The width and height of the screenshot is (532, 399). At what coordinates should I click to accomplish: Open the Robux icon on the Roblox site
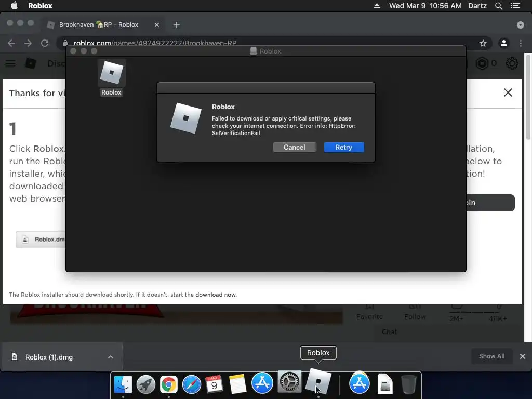pyautogui.click(x=482, y=63)
